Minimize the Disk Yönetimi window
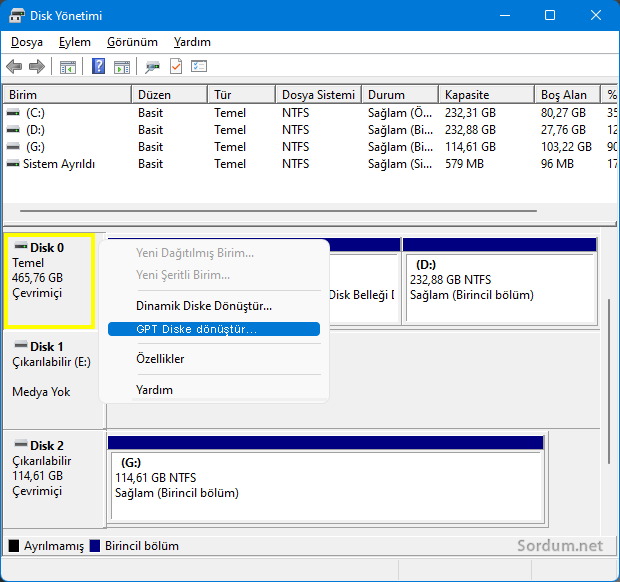 (505, 15)
